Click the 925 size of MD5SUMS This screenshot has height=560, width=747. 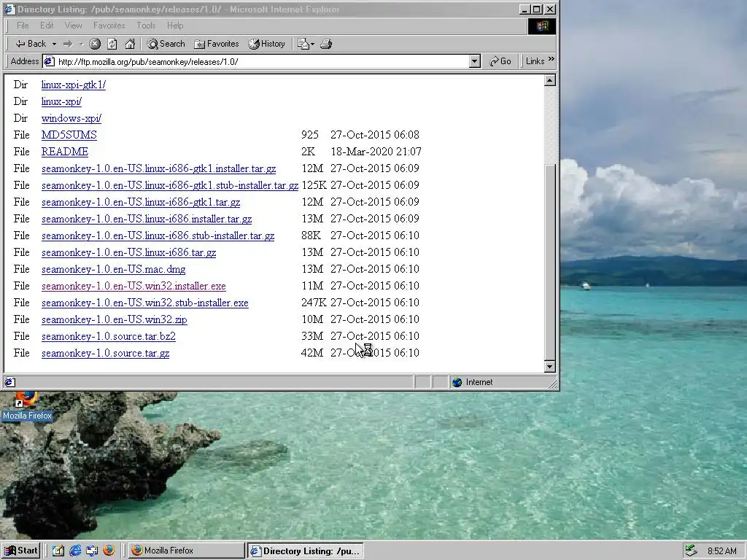(309, 135)
